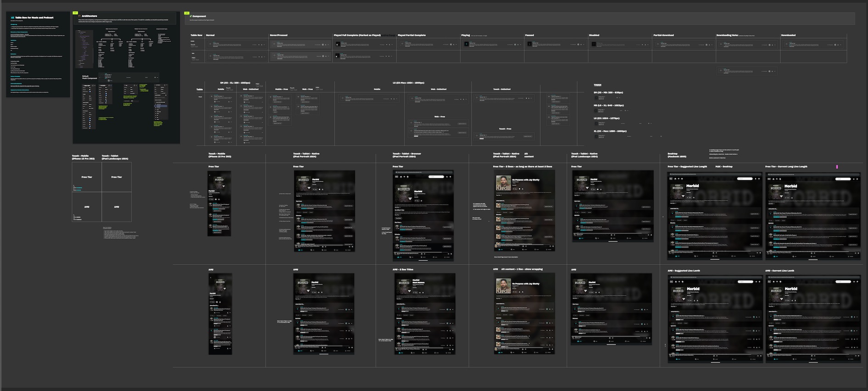This screenshot has width=868, height=391.
Task: Select AMU iPhone Morbid mockup
Action: point(220,314)
